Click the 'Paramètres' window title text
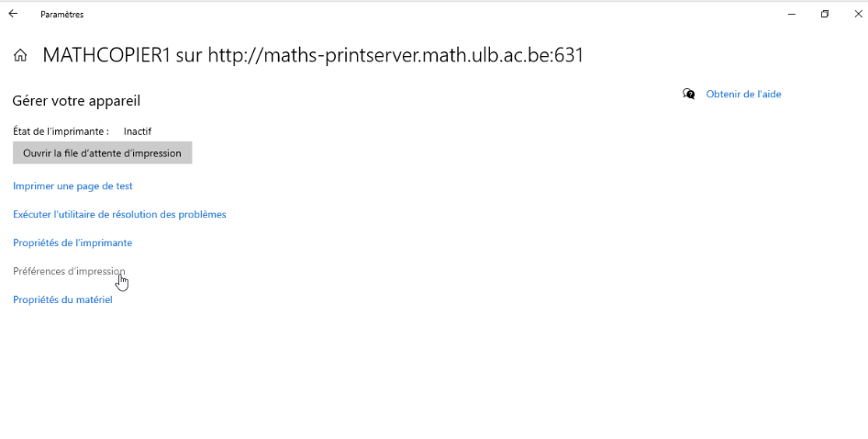 (62, 15)
